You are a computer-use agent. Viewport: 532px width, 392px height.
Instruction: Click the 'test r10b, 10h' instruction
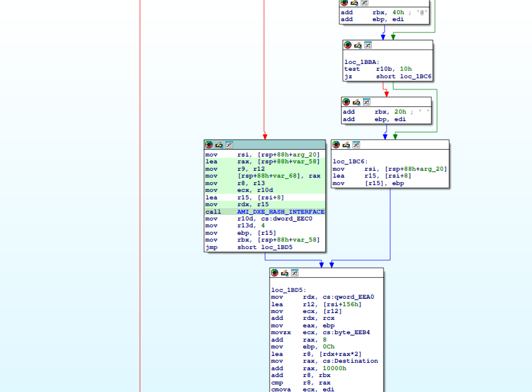(378, 69)
